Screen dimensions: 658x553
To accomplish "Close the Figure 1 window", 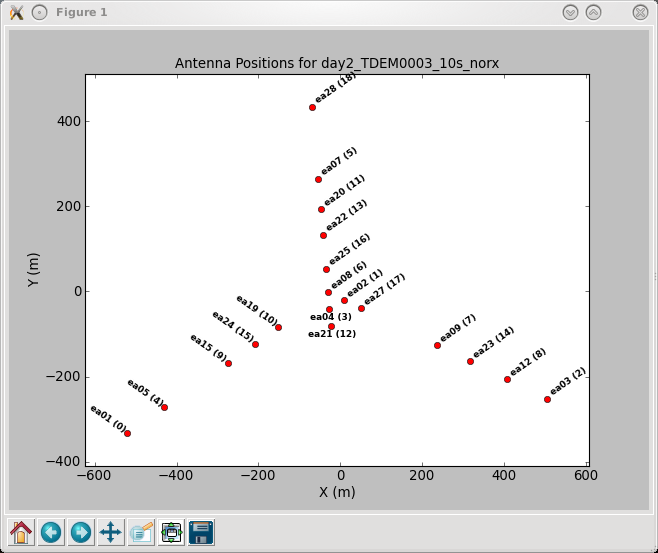I will coord(640,13).
